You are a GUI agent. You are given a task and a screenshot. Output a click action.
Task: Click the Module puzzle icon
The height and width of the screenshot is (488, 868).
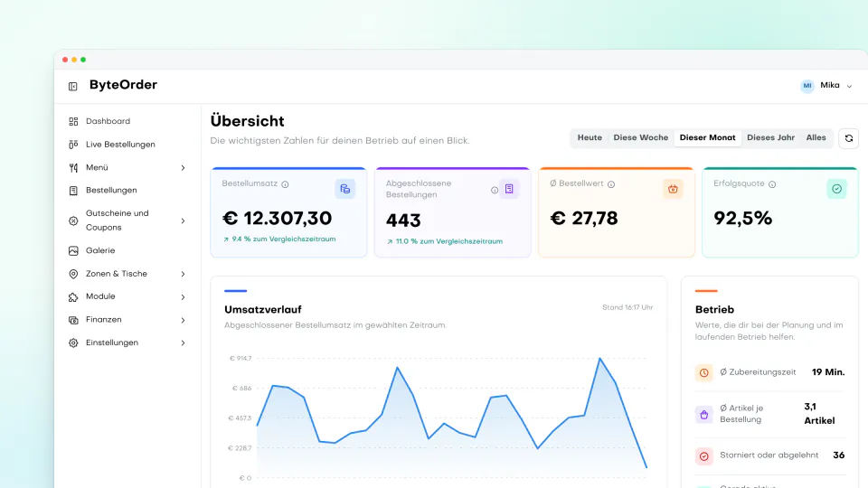(x=73, y=297)
